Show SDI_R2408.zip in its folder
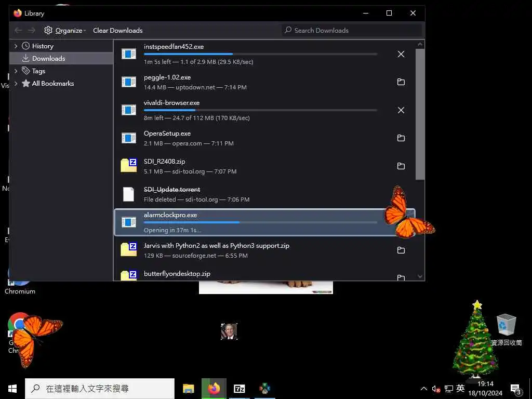 pyautogui.click(x=401, y=166)
